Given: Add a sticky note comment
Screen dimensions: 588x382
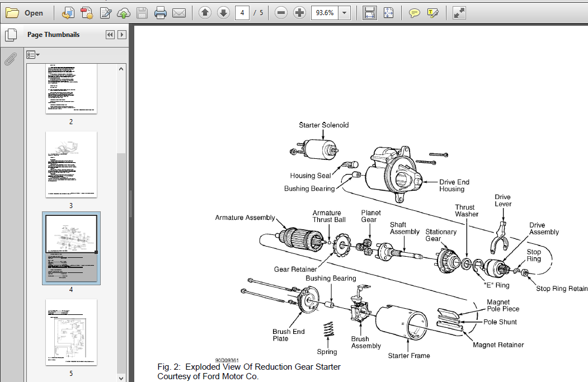Looking at the screenshot, I should pos(414,13).
